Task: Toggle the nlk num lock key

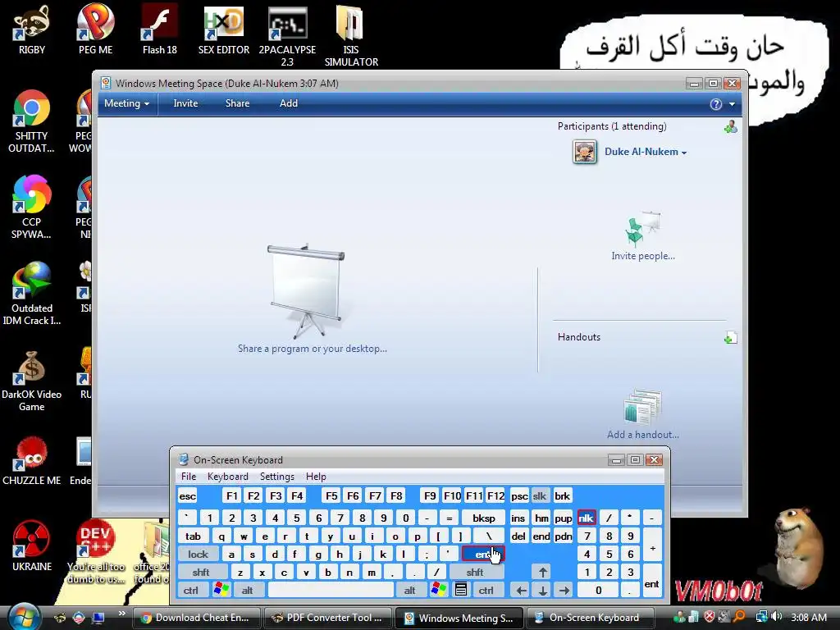Action: pos(587,518)
